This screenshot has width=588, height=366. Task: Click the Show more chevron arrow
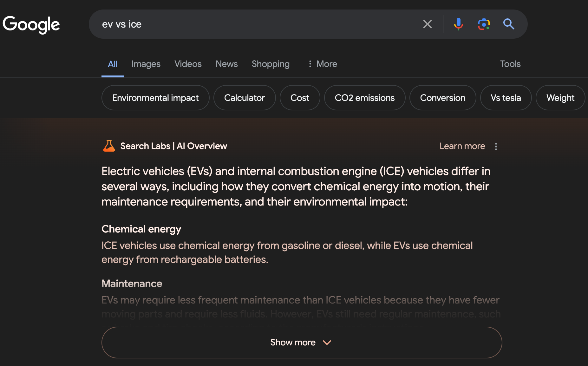(x=327, y=343)
